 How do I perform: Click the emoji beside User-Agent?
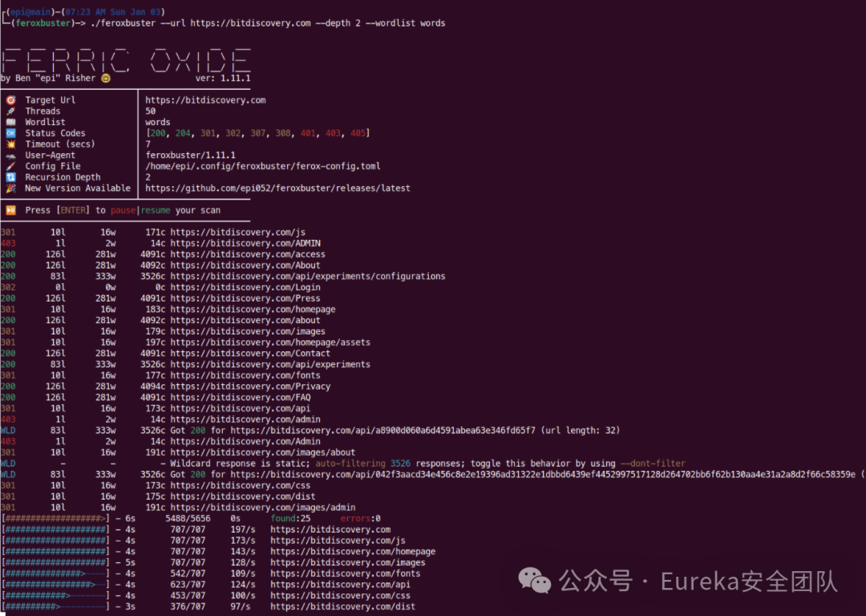point(10,156)
